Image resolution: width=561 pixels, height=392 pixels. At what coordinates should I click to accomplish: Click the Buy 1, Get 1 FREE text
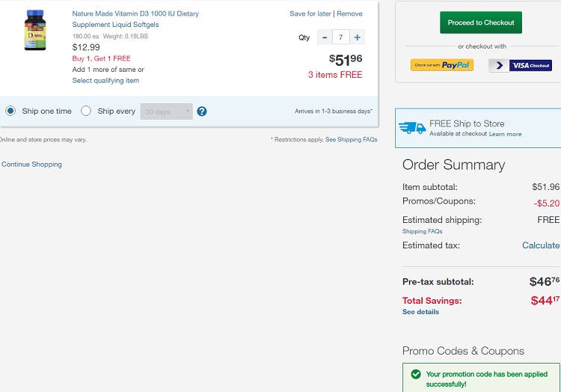tap(101, 58)
